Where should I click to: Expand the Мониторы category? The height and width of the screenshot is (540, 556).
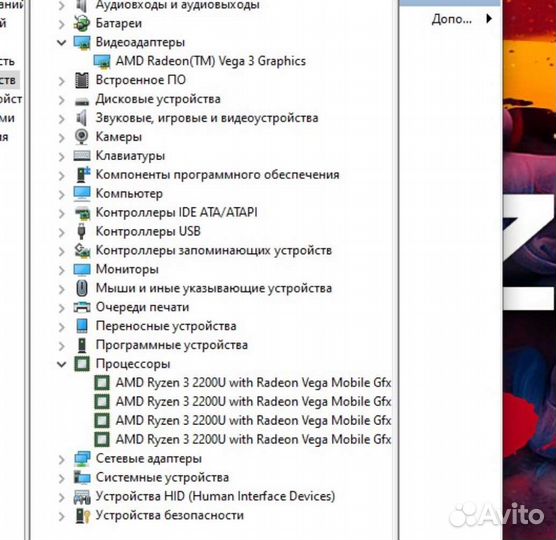point(62,270)
